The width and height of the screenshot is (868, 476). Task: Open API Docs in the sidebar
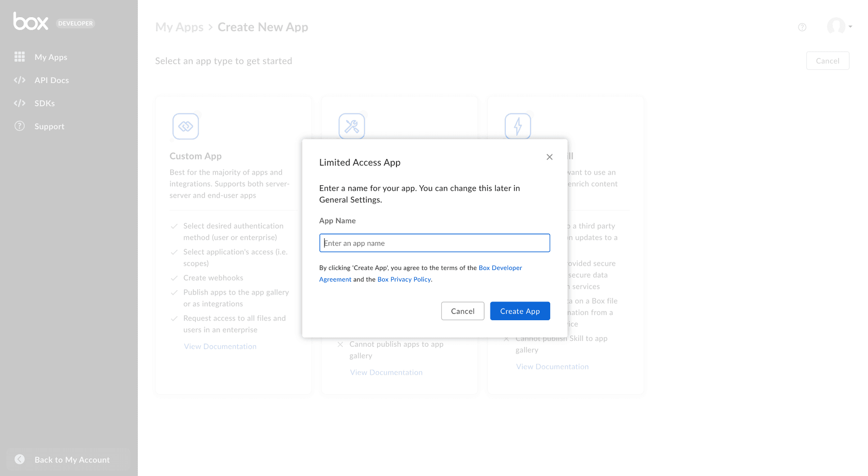52,80
